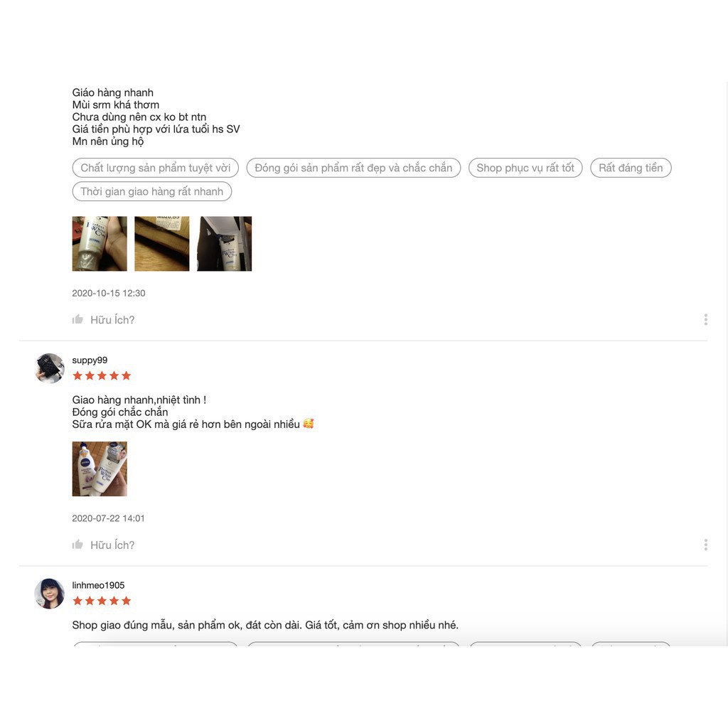Open suppy99's profile avatar
This screenshot has height=728, width=728.
[x=50, y=369]
